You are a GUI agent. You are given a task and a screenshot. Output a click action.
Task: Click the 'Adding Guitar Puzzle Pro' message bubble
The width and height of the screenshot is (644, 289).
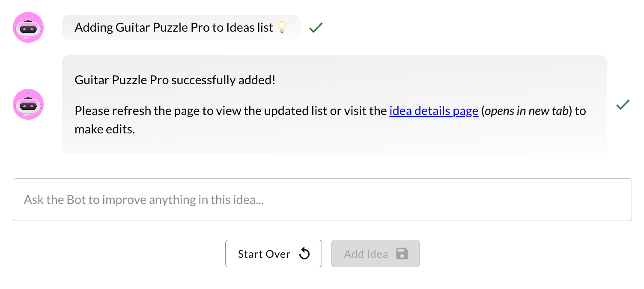pos(181,27)
